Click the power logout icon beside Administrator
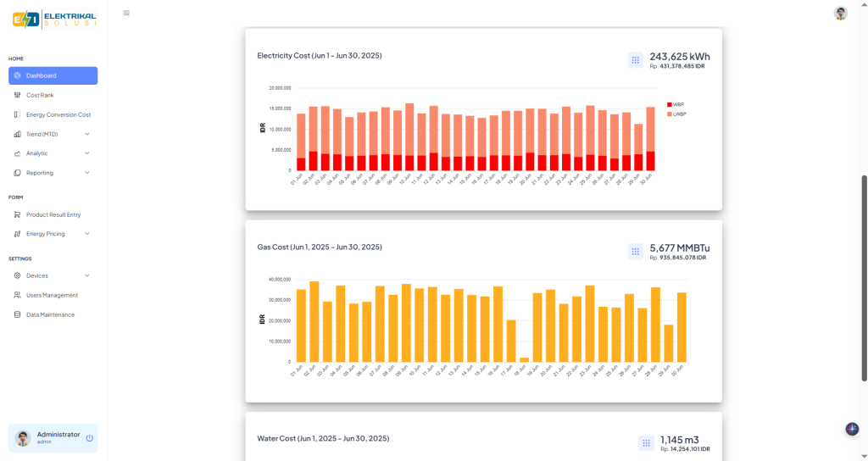The height and width of the screenshot is (461, 868). [89, 438]
